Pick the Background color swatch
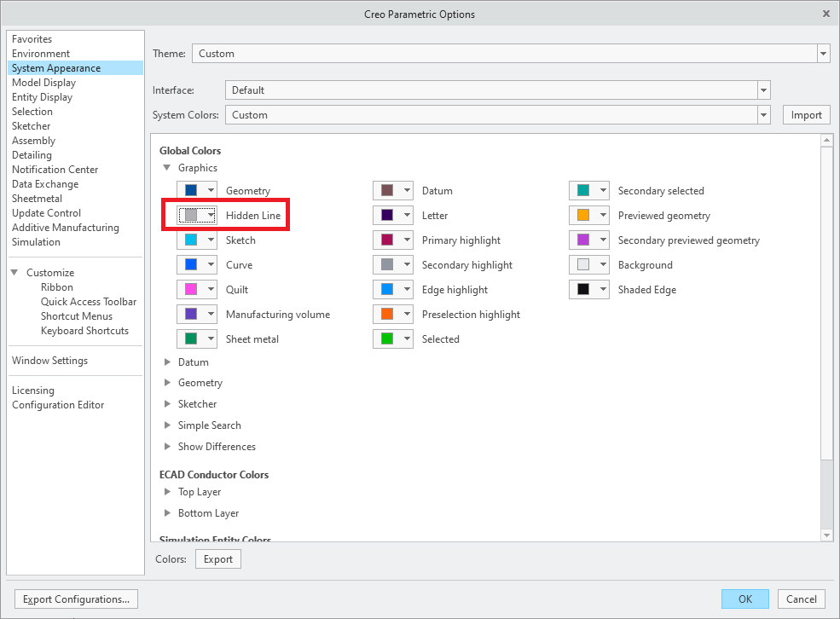840x619 pixels. [583, 265]
